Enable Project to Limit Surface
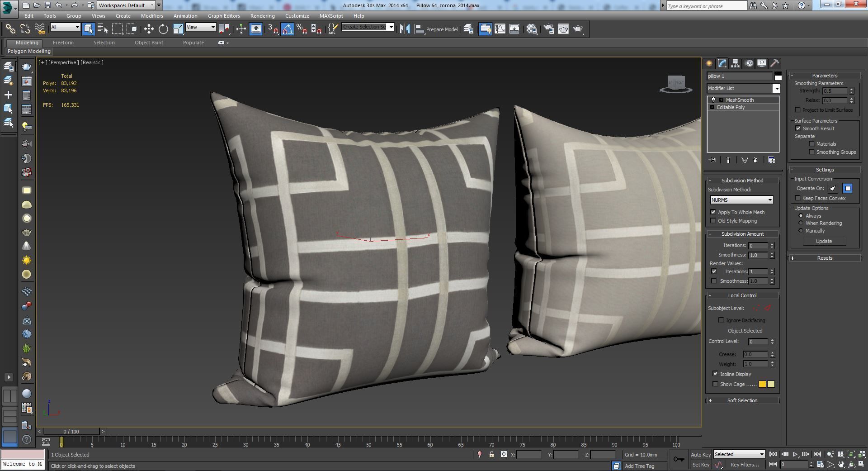 tap(798, 110)
